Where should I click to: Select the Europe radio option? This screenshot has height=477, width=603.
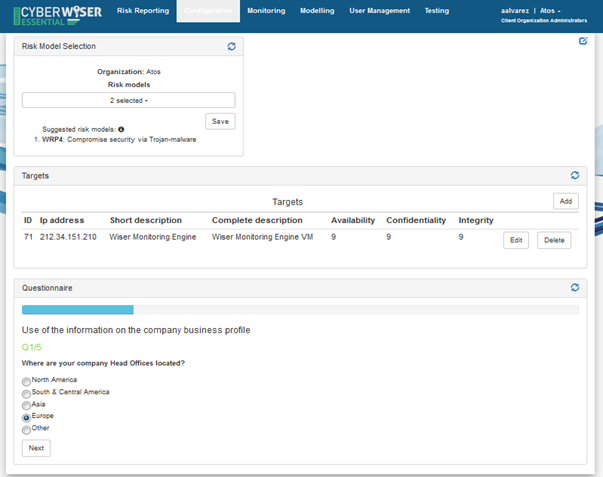[x=26, y=417]
